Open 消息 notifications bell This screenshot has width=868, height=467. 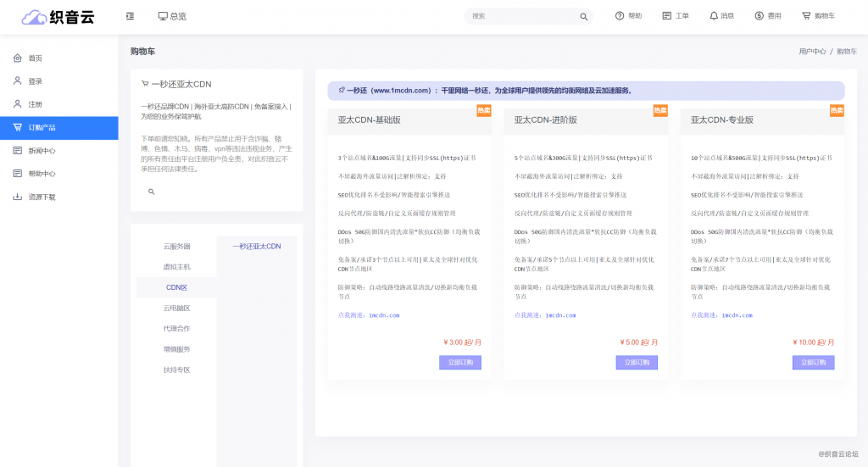point(722,16)
